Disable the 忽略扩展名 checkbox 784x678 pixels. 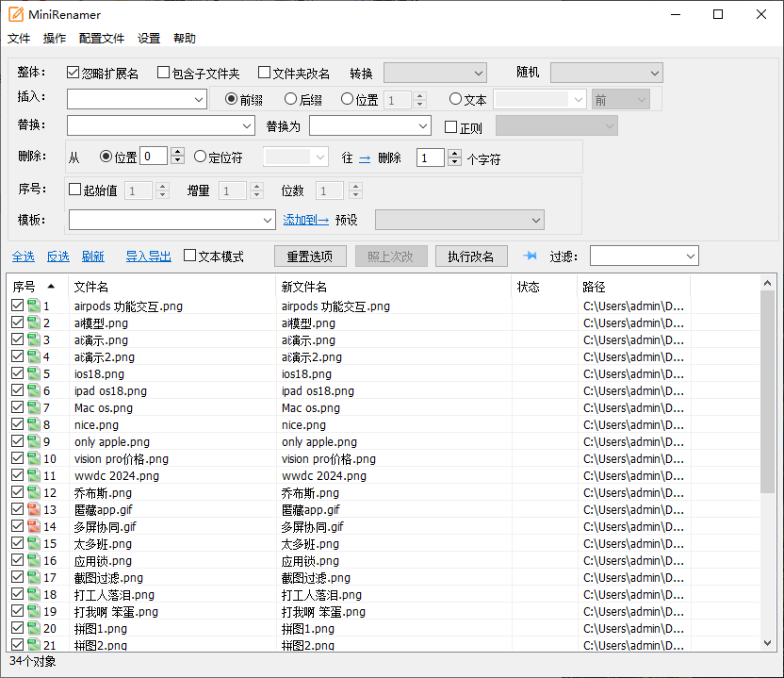pos(72,72)
